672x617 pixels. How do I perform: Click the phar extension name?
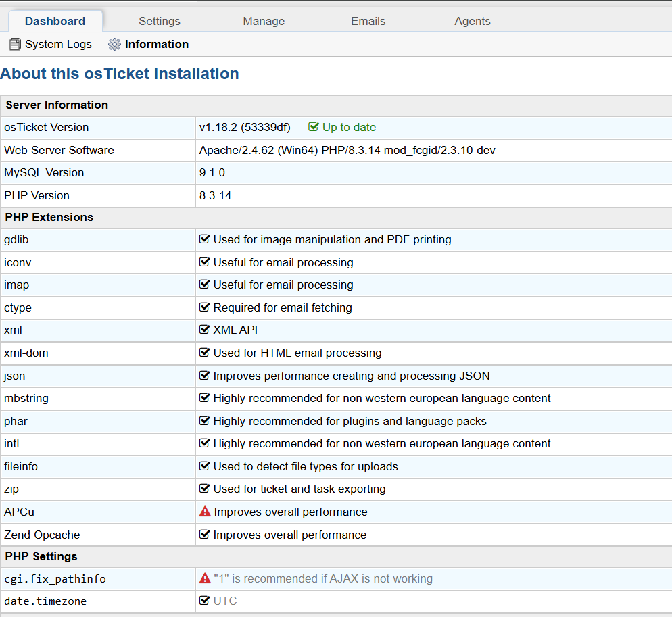(x=16, y=422)
